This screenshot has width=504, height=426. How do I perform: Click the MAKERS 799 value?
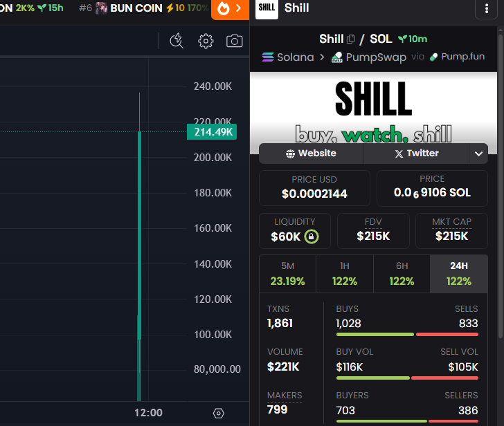coord(278,409)
